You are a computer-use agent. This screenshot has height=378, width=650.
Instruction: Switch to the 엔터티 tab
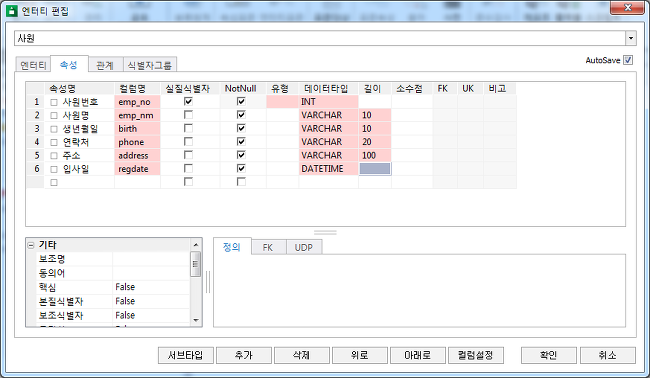click(x=33, y=65)
